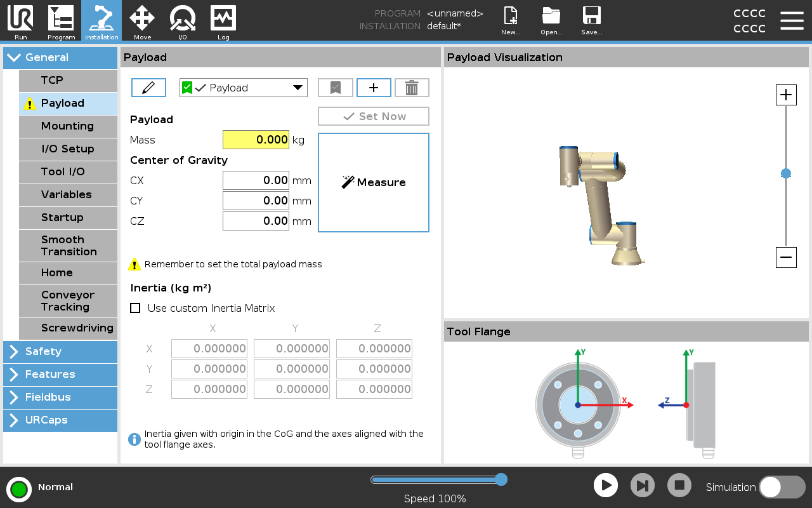Open the Log tab icon
This screenshot has height=508, width=812.
(223, 21)
